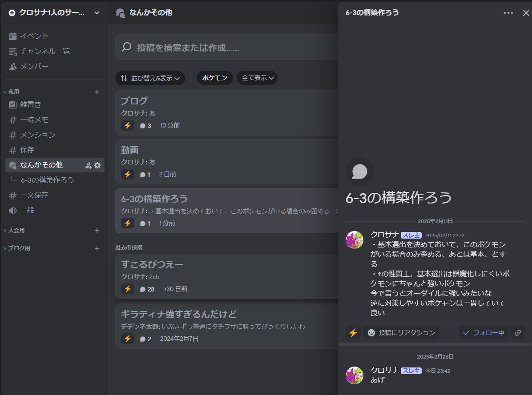Expand the 大会用 category

point(15,230)
